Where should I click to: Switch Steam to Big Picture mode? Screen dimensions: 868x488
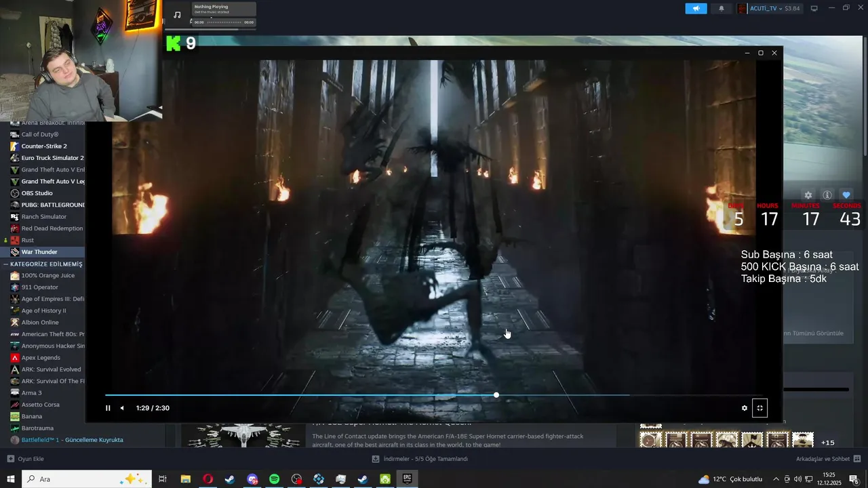[x=814, y=8]
